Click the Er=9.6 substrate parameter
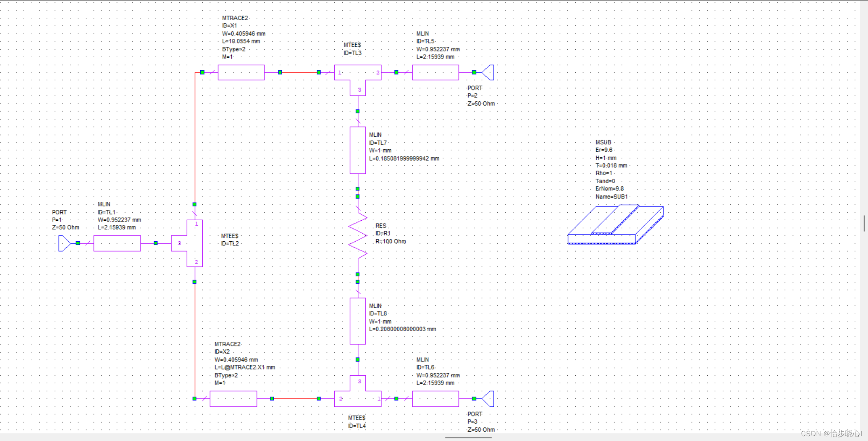 click(x=604, y=150)
